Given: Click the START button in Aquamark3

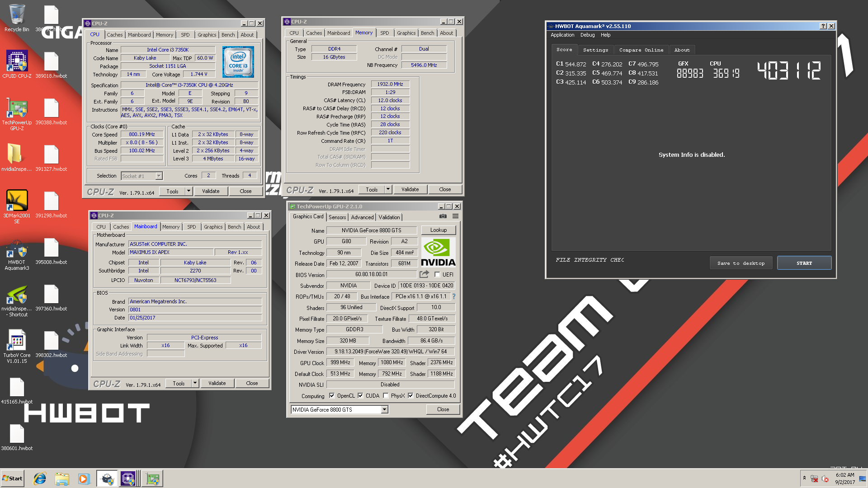Looking at the screenshot, I should [804, 263].
